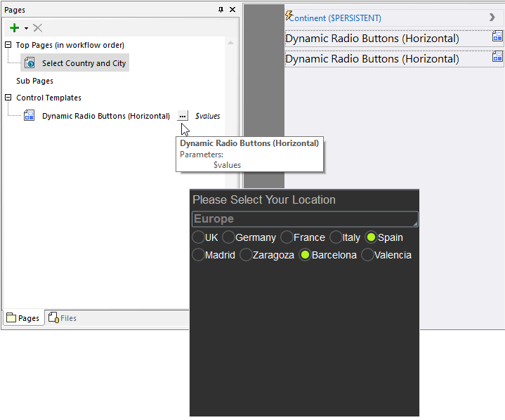
Task: Close the Pages panel
Action: point(232,10)
